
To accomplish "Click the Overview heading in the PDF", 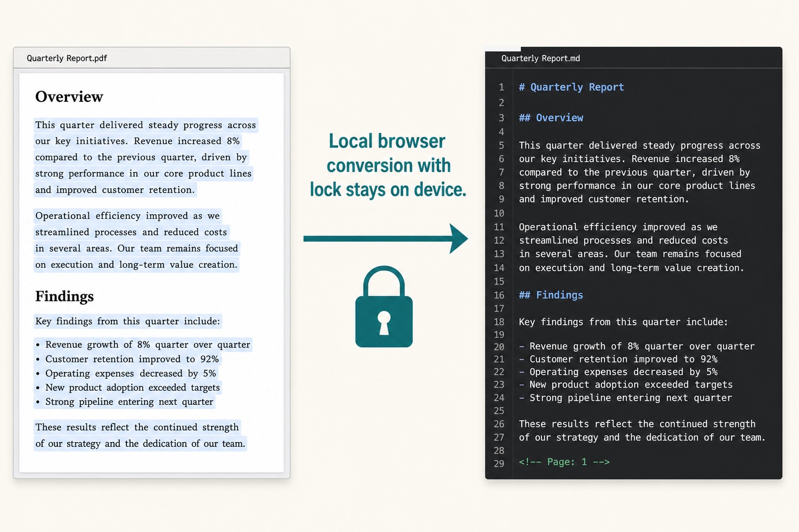I will (x=69, y=96).
